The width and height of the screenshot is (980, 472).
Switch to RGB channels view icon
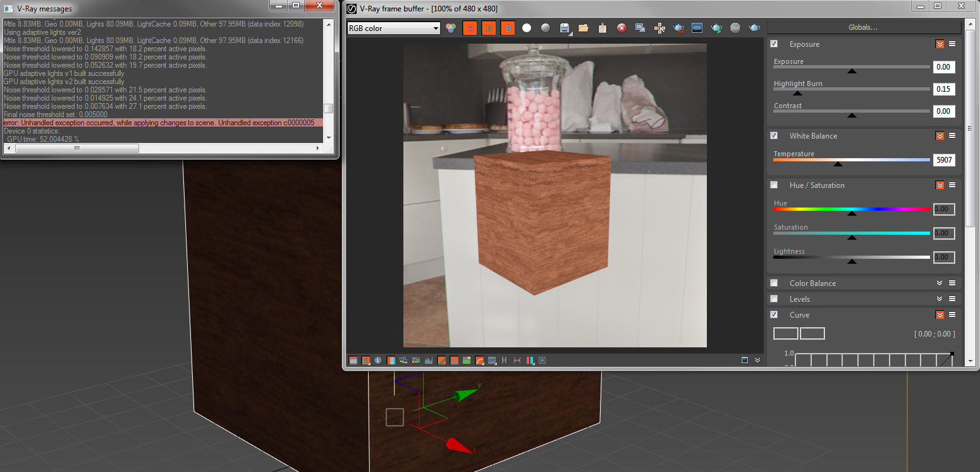pos(450,28)
